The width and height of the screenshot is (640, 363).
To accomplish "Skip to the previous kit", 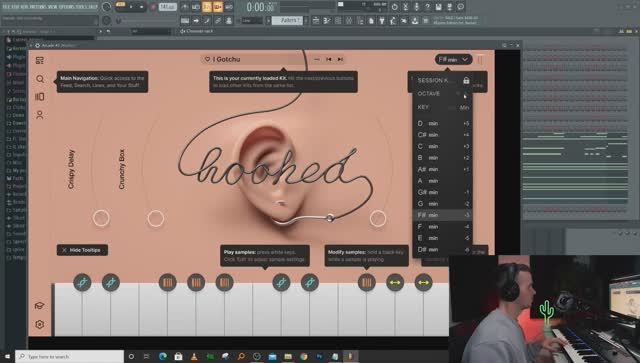I will (329, 60).
